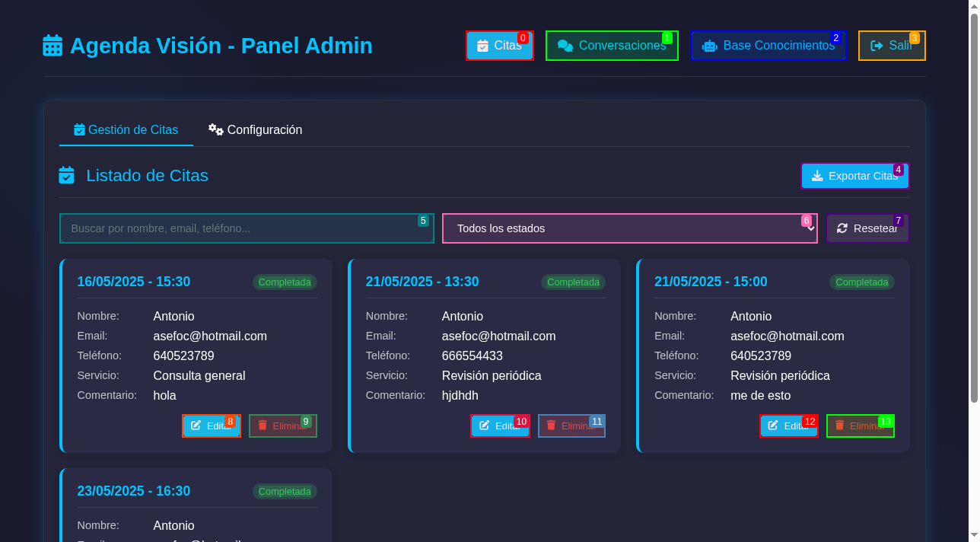This screenshot has width=980, height=542.
Task: Edit the 21/05/2025 - 15:00 appointment
Action: click(788, 426)
